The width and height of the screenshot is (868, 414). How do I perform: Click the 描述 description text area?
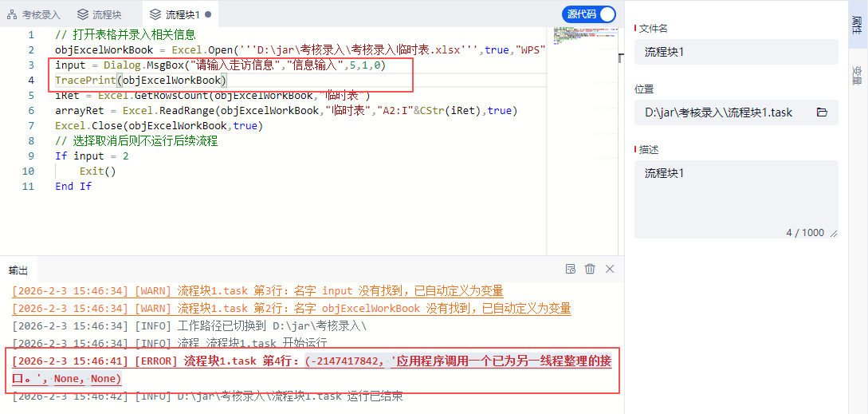736,199
